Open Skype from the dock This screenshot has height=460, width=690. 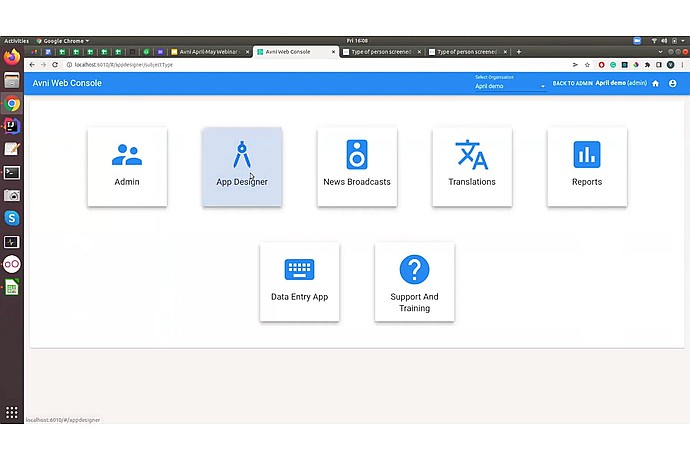(x=12, y=218)
